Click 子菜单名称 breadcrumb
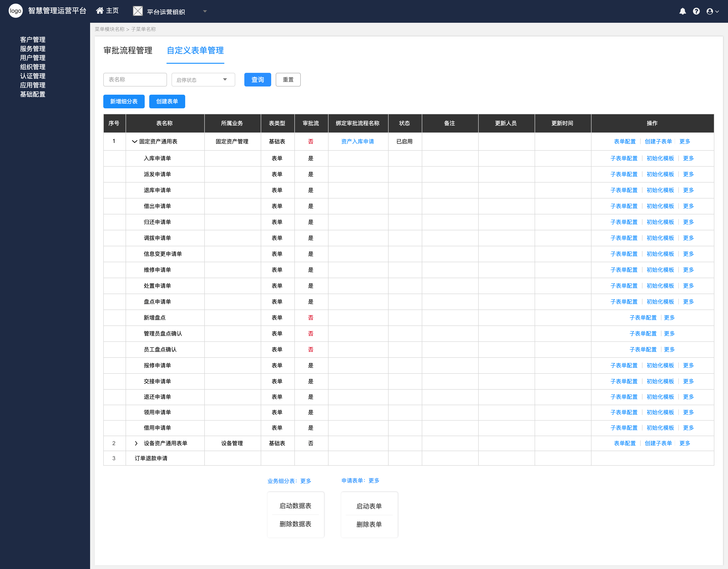Image resolution: width=728 pixels, height=569 pixels. [x=143, y=29]
